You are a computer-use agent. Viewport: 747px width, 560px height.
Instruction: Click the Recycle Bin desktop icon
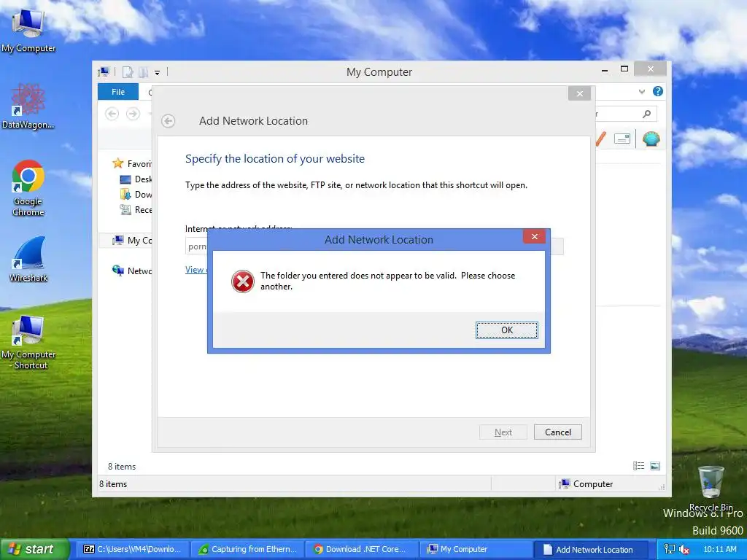click(711, 488)
